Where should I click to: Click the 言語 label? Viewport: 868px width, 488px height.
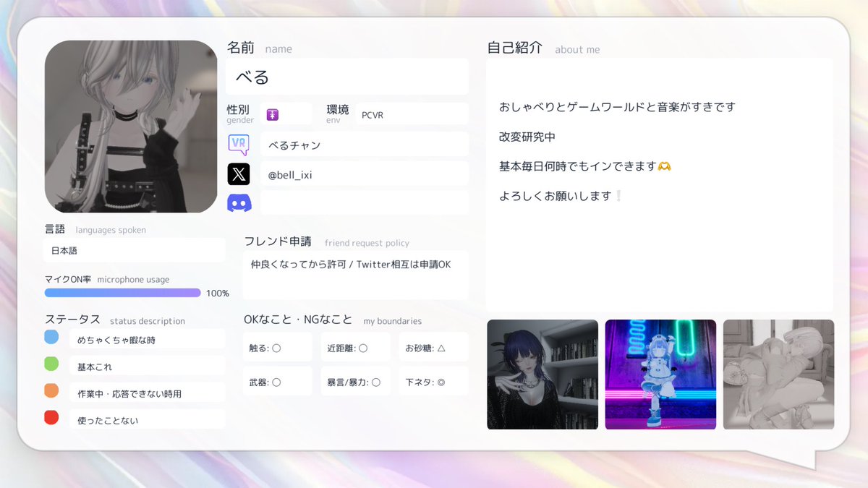pyautogui.click(x=55, y=229)
